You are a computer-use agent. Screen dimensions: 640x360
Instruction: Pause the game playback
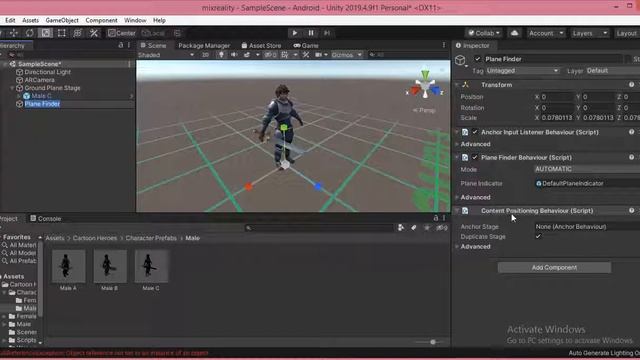tap(311, 33)
